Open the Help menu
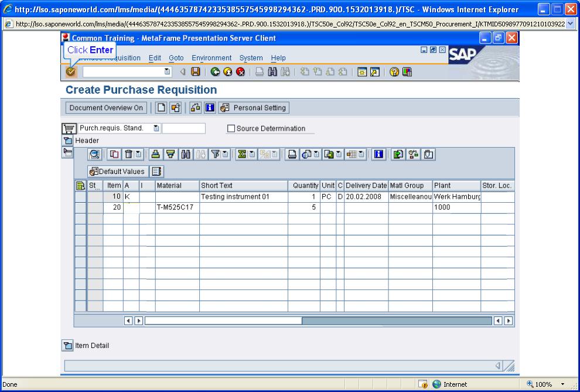Viewport: 580px width, 392px height. 278,57
